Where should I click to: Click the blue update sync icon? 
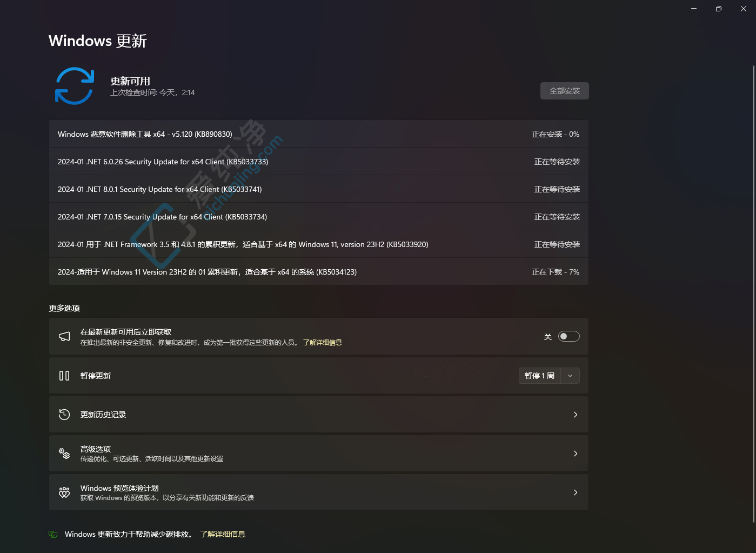coord(75,86)
